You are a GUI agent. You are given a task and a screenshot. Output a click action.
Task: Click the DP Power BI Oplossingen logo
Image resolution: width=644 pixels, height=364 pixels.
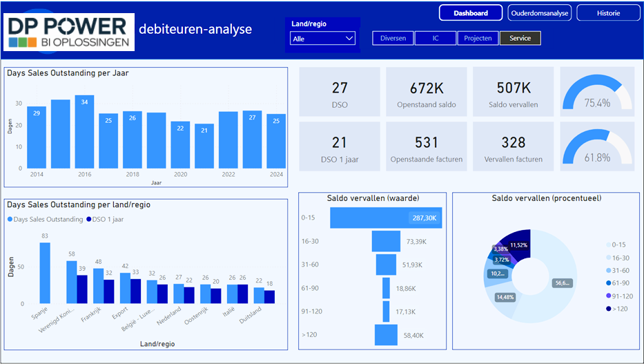tap(69, 32)
